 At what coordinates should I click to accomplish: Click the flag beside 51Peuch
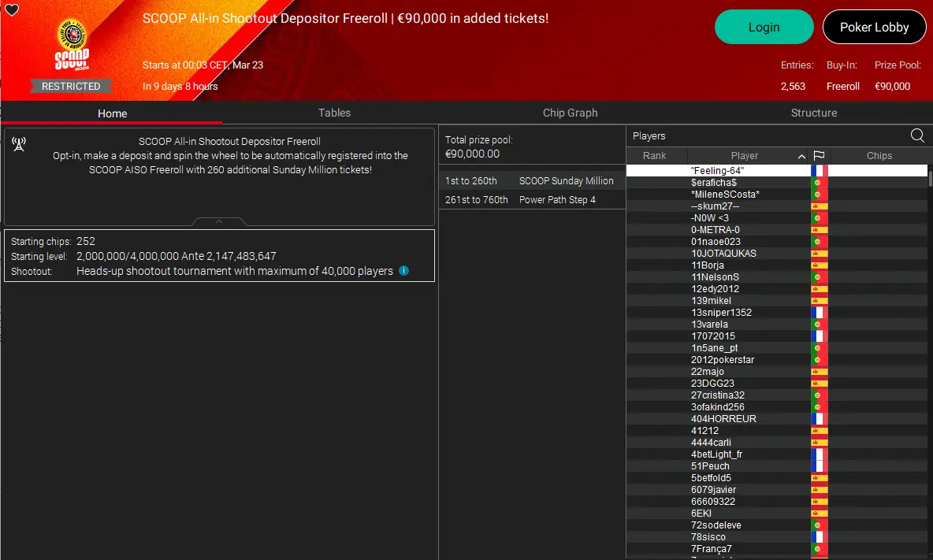[x=819, y=465]
